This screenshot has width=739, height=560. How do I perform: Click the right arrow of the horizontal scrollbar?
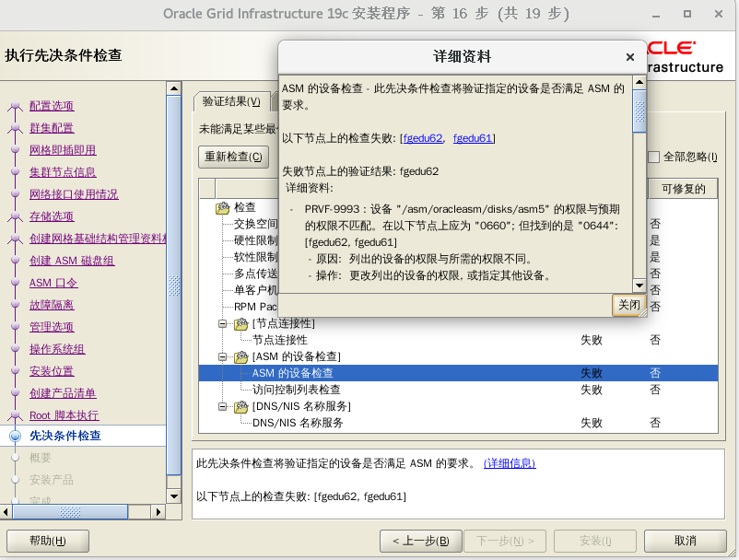click(x=158, y=512)
